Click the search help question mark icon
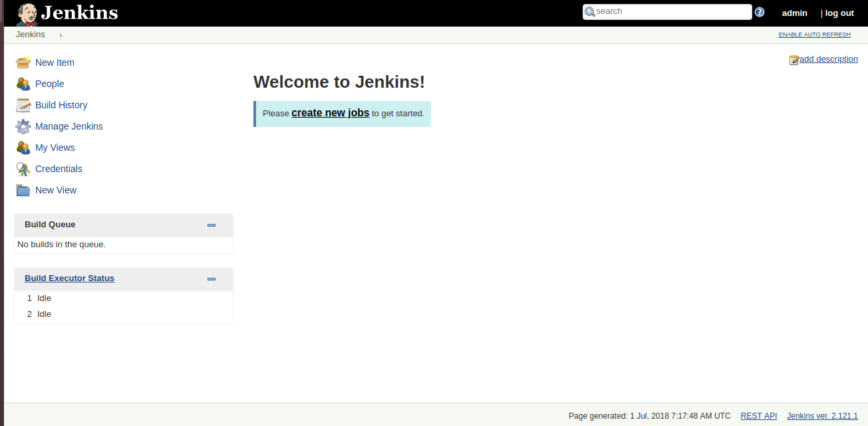Viewport: 868px width, 426px height. pos(760,12)
